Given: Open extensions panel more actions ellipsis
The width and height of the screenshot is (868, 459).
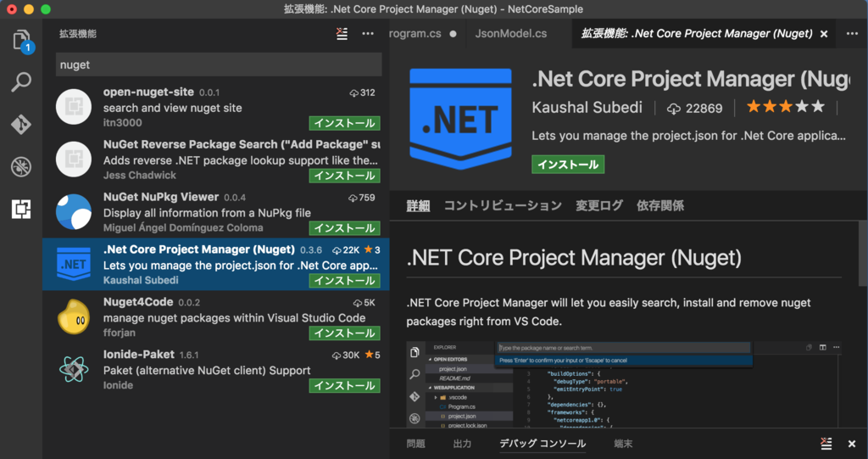Looking at the screenshot, I should [x=368, y=34].
